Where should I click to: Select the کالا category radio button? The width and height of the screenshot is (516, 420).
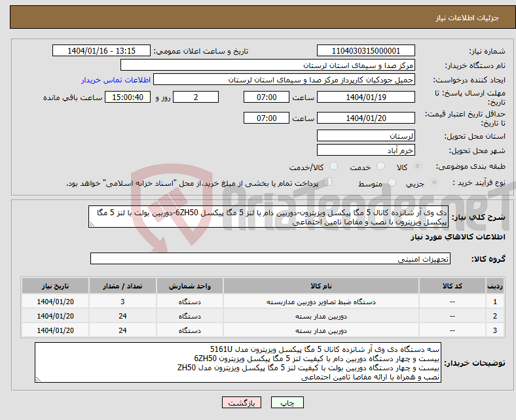tap(417, 166)
